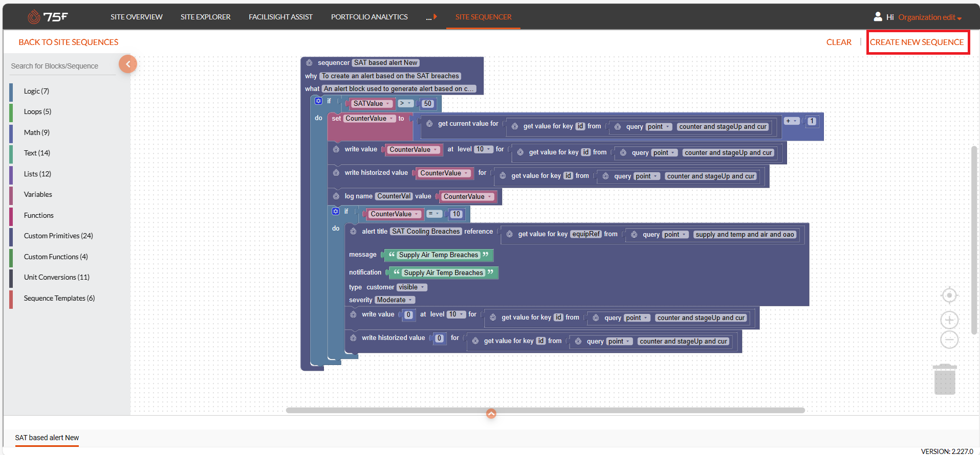Zoom in the workspace with plus icon
980x455 pixels.
tap(949, 320)
